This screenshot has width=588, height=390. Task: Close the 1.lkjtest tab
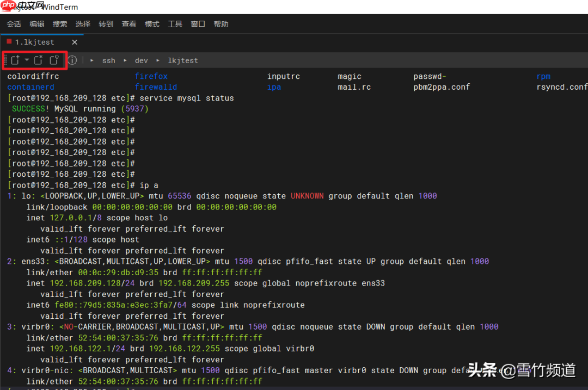coord(75,42)
